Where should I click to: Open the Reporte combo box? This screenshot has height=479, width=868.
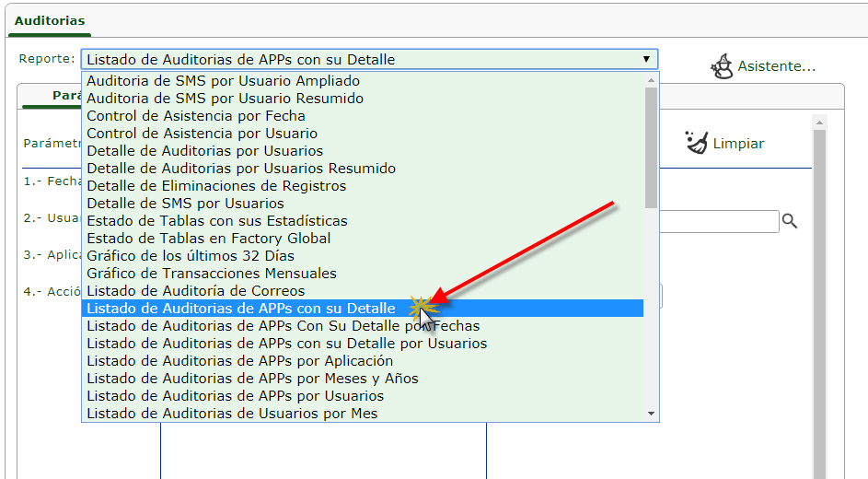369,59
